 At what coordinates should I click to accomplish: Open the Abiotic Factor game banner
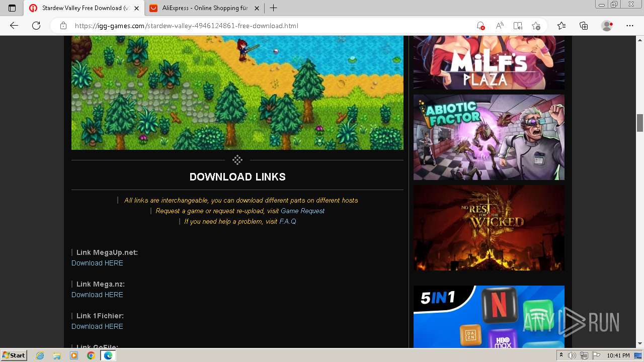[x=489, y=137]
